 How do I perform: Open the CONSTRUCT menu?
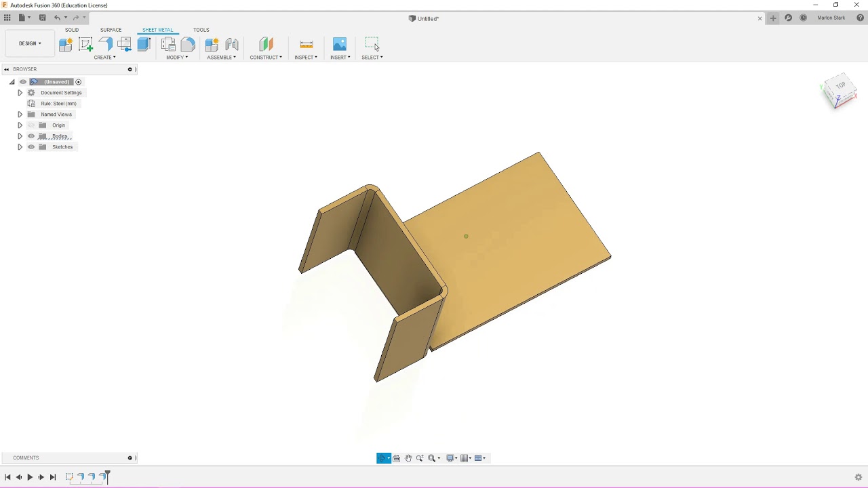[266, 58]
